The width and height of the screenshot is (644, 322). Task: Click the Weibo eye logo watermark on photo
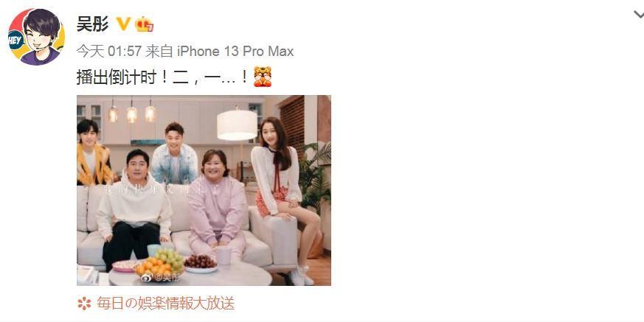click(147, 277)
